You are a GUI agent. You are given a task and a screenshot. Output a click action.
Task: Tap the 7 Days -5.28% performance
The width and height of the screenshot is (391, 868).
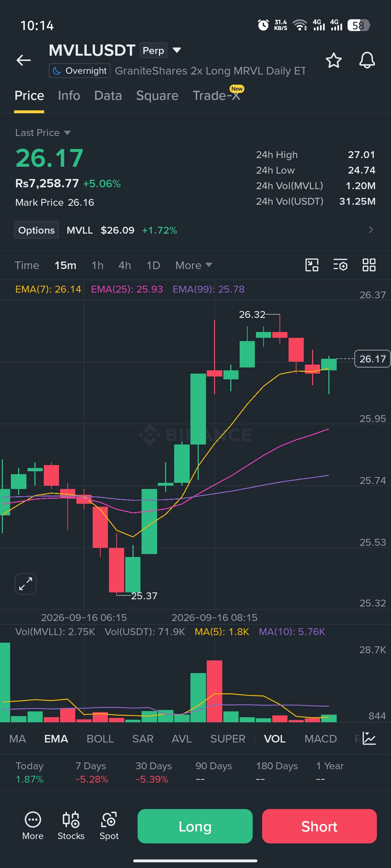[x=92, y=773]
